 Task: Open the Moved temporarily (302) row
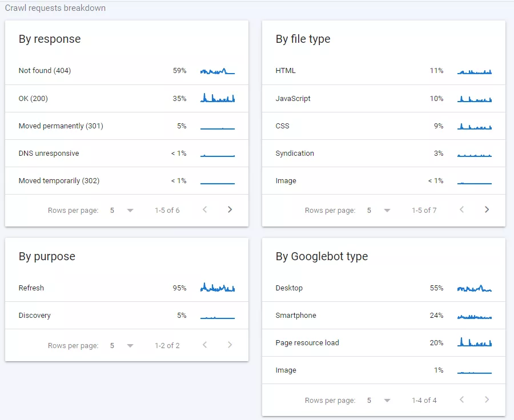click(127, 181)
